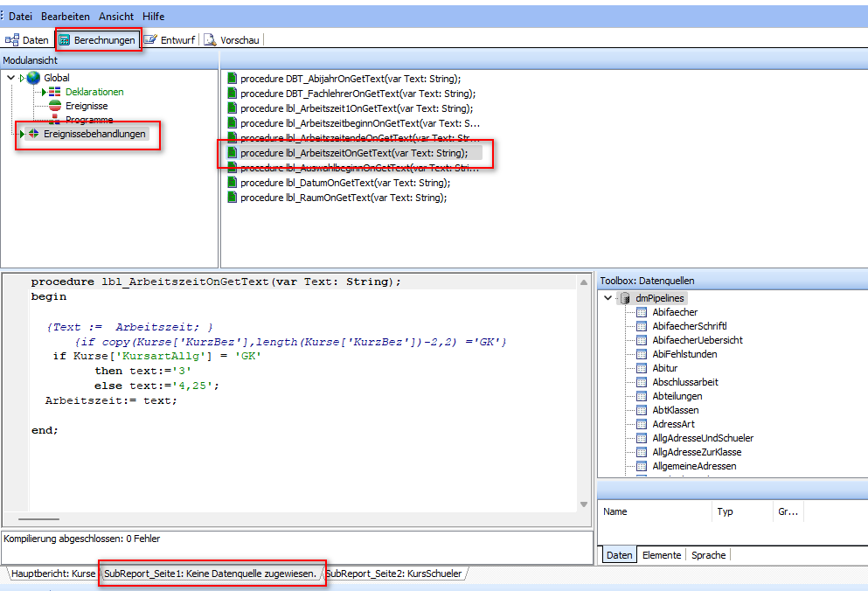Click the Global globe icon in tree
868x591 pixels.
(x=33, y=78)
